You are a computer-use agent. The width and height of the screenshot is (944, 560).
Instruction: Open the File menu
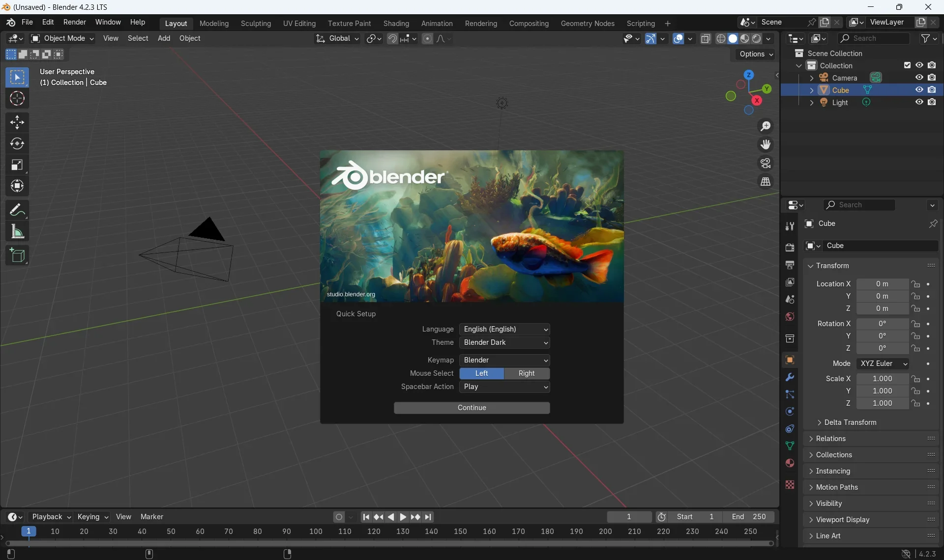[28, 23]
